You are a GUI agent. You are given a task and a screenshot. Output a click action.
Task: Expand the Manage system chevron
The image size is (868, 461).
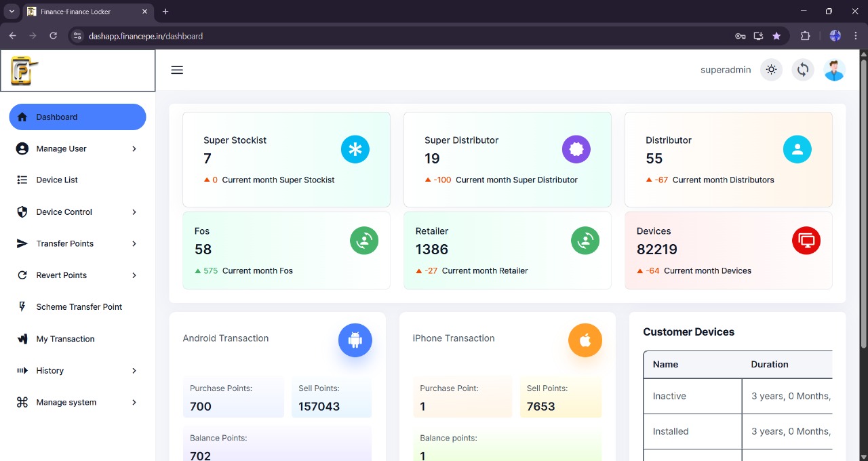134,402
